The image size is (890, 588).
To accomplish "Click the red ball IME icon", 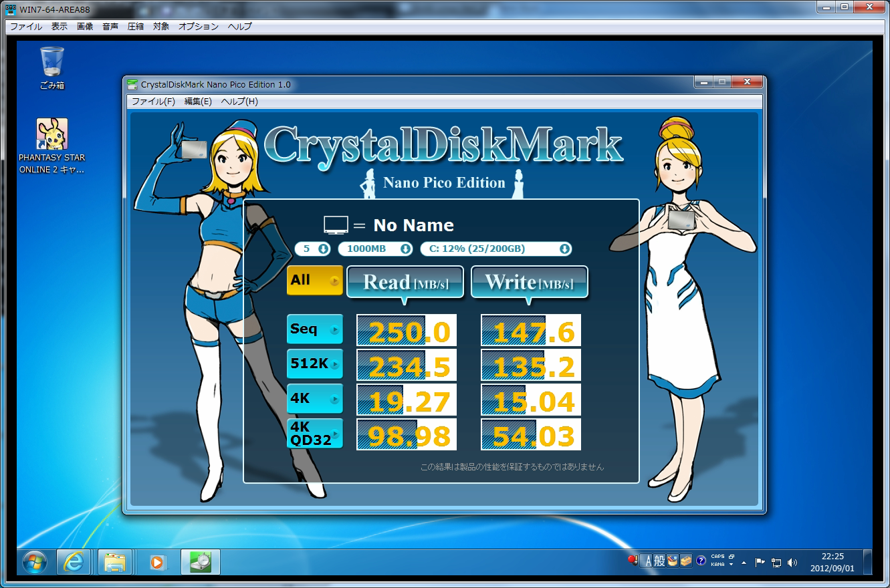I will point(633,561).
